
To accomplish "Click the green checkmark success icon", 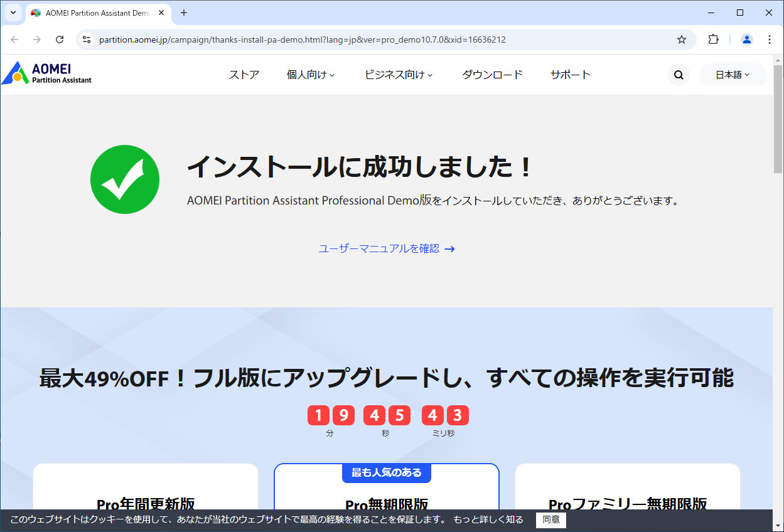I will point(125,179).
